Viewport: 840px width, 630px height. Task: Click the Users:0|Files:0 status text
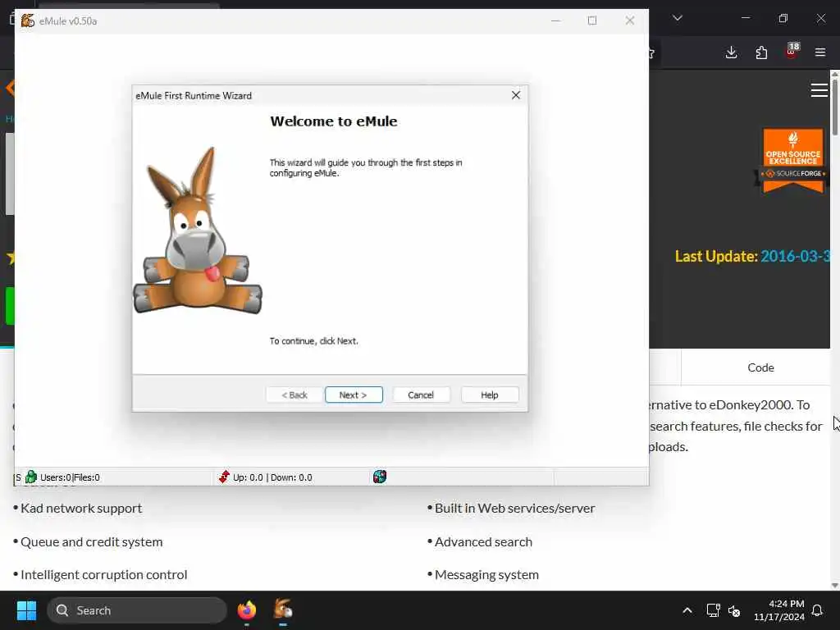pos(70,477)
